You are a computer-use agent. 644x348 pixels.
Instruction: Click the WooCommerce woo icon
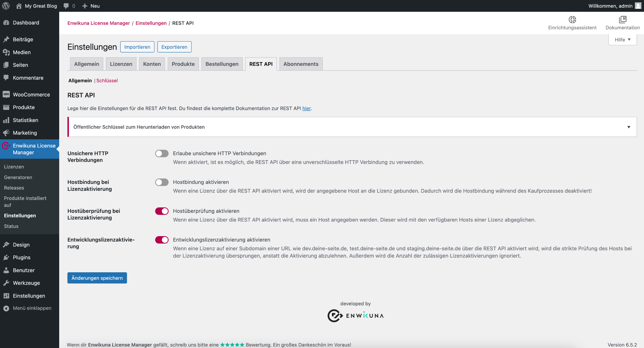point(6,95)
